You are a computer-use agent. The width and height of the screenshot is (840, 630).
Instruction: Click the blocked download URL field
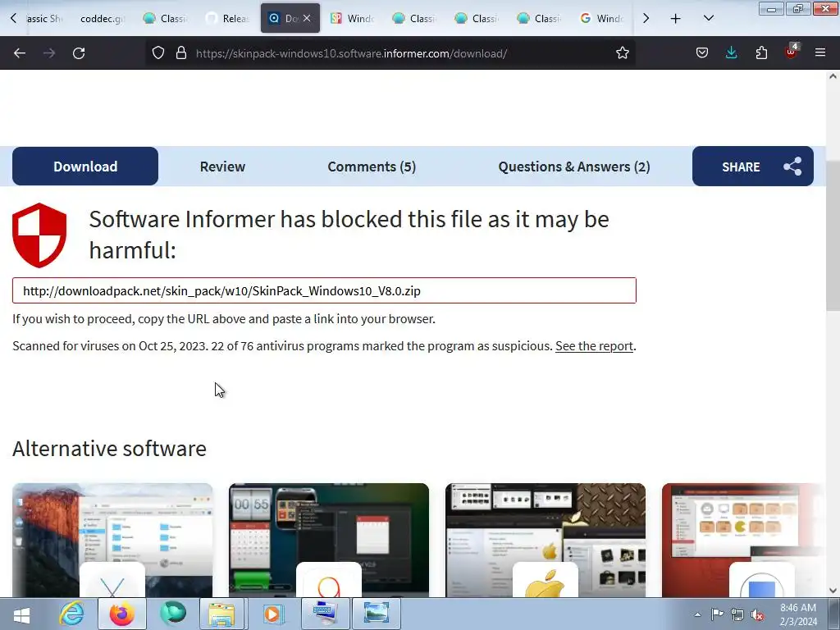pyautogui.click(x=324, y=290)
